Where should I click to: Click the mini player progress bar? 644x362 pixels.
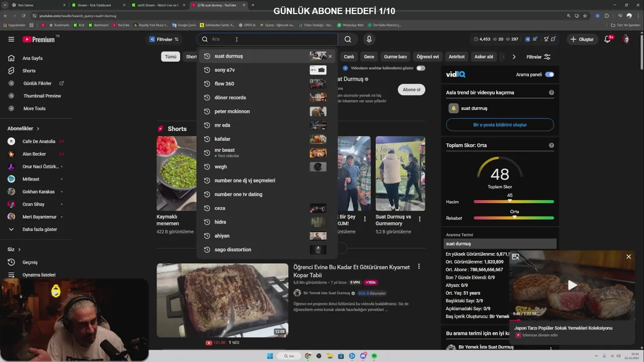(572, 320)
